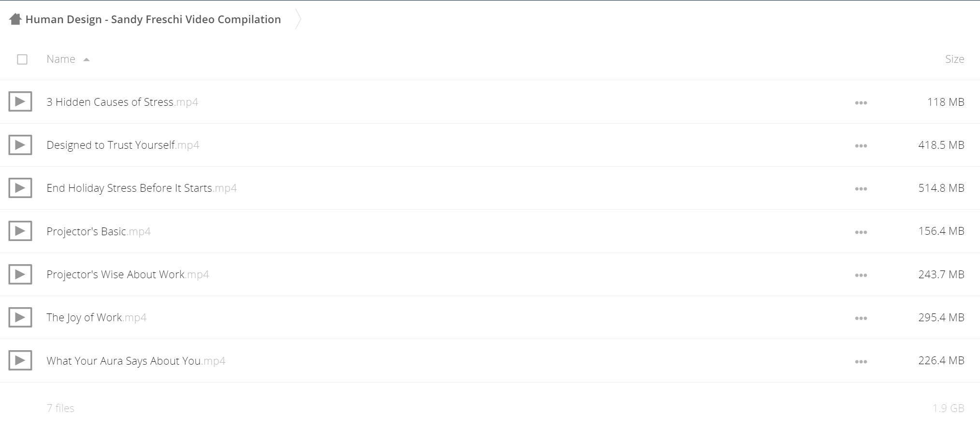Toggle the select-all files checkbox
This screenshot has height=426, width=980.
(22, 59)
